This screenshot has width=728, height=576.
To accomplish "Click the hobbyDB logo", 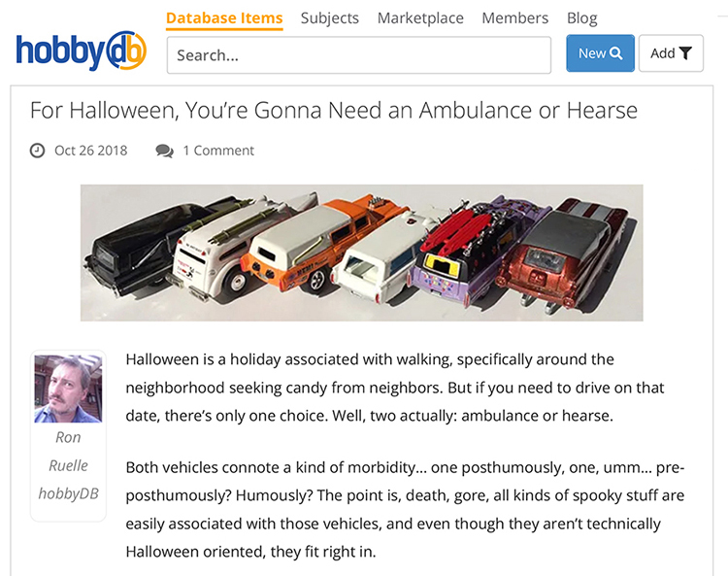I will [x=82, y=51].
